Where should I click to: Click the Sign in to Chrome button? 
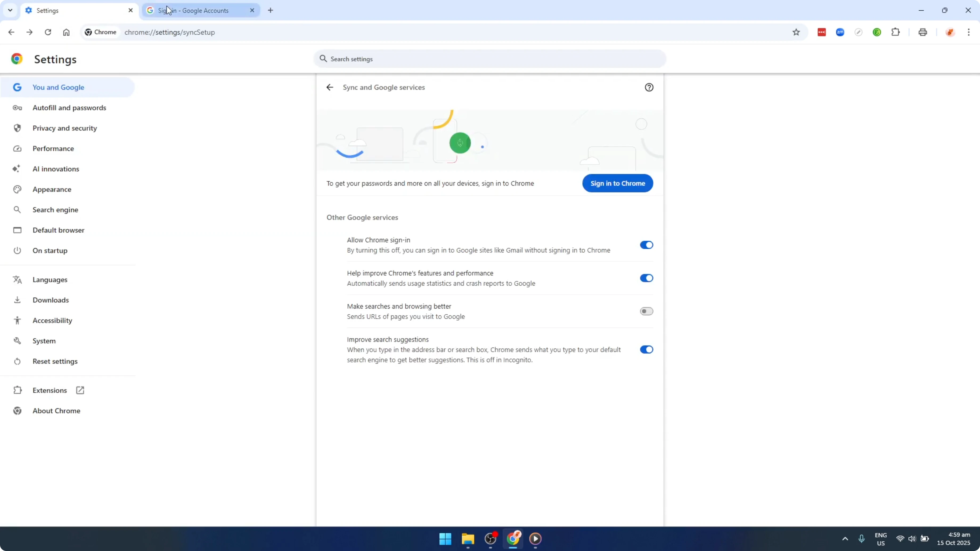[618, 183]
